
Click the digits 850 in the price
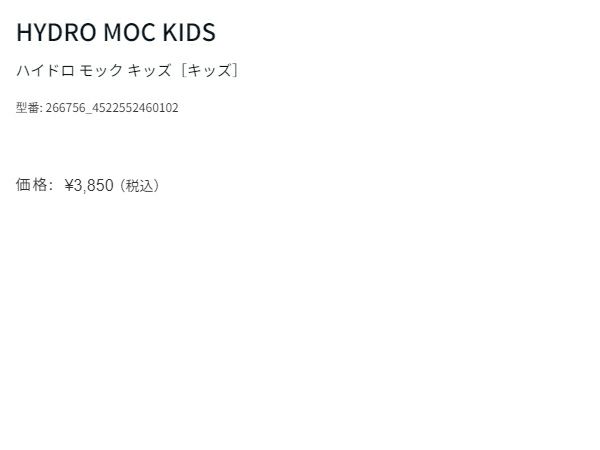101,185
